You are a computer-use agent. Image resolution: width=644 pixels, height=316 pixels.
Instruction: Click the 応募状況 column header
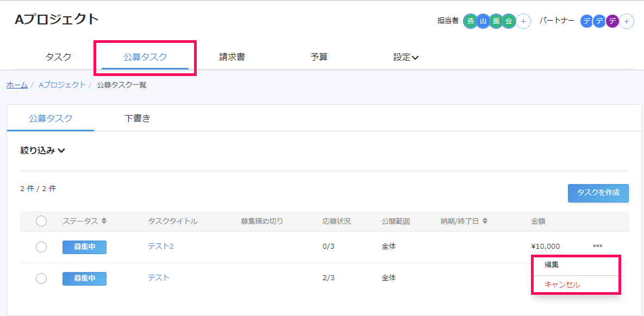pyautogui.click(x=336, y=221)
